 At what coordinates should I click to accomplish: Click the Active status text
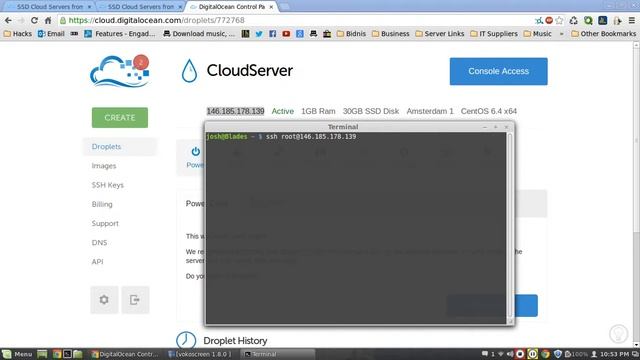point(282,111)
